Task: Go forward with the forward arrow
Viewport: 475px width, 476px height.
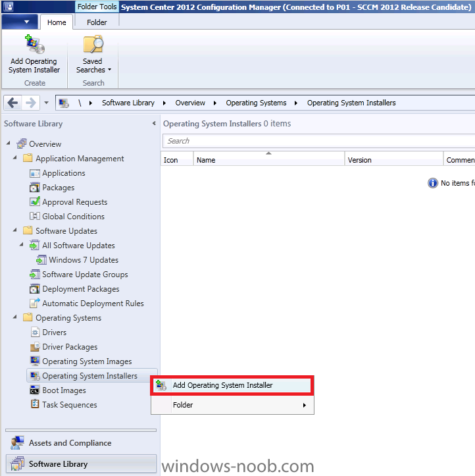Action: click(31, 103)
